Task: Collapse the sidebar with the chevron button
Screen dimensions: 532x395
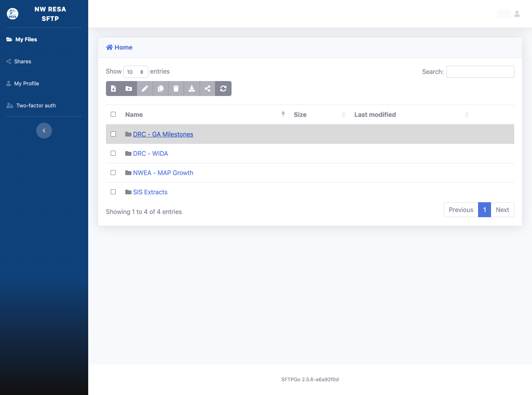Action: 44,131
